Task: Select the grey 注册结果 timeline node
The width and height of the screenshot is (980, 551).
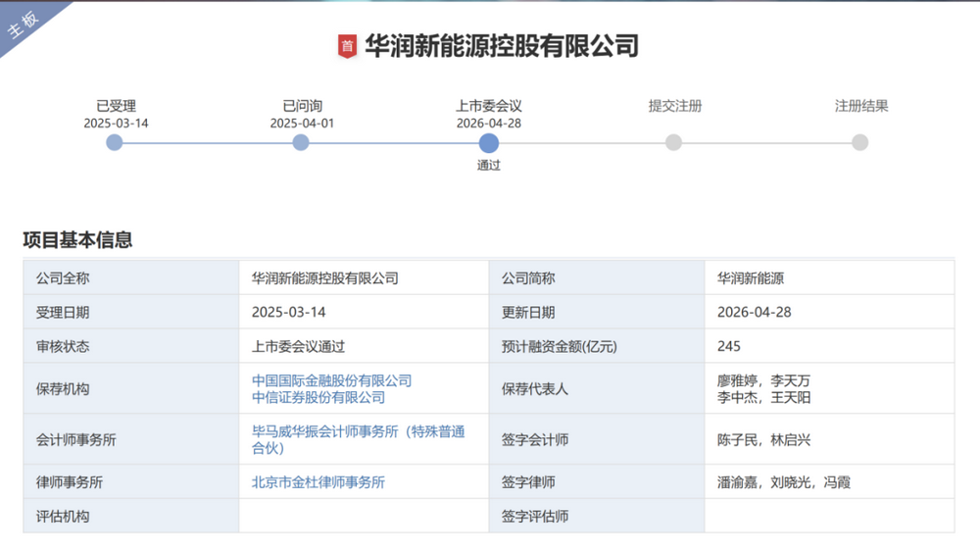Action: [859, 142]
